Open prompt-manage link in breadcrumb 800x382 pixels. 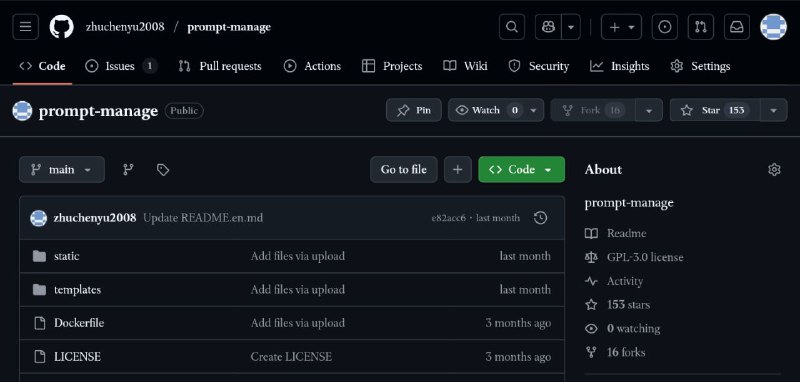tap(229, 27)
